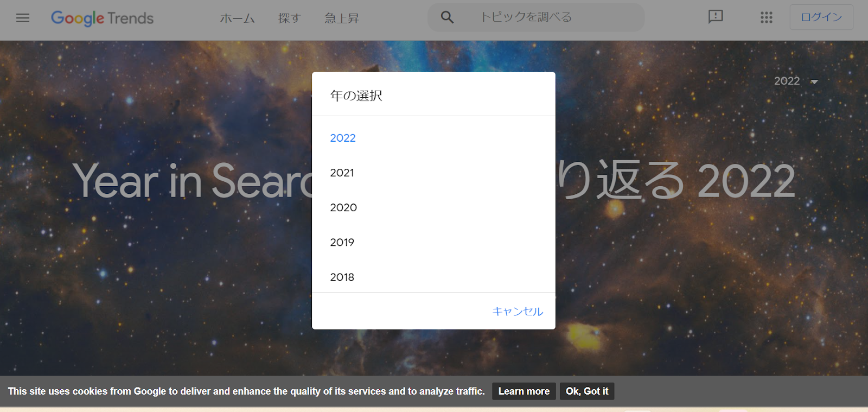Open the send feedback icon
The height and width of the screenshot is (412, 868).
716,17
